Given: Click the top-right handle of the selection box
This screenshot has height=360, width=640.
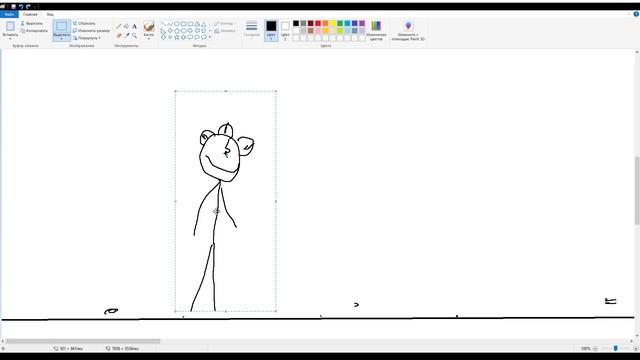Looking at the screenshot, I should (x=276, y=91).
